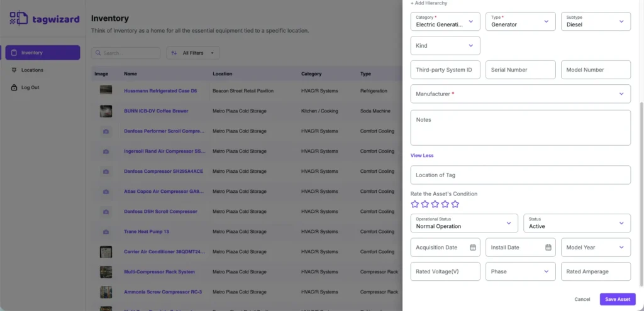644x311 pixels.
Task: Click the search magnifier icon
Action: tap(98, 53)
